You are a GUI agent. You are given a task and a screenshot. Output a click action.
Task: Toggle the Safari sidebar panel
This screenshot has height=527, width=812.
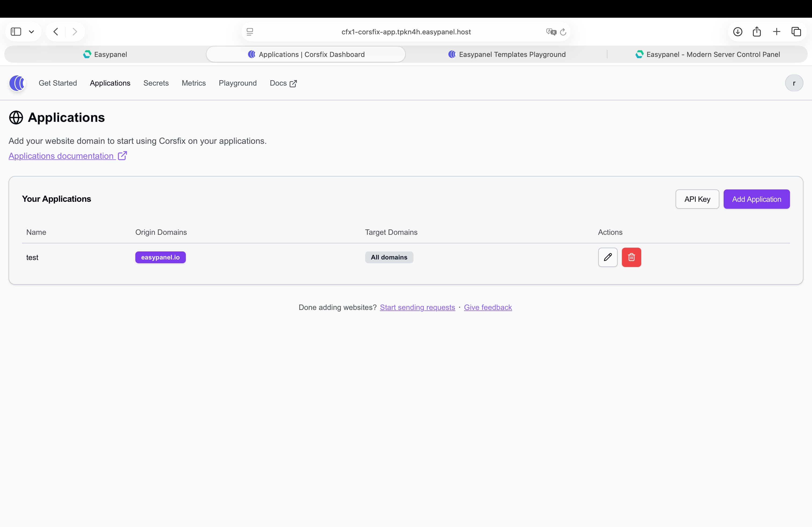click(15, 31)
